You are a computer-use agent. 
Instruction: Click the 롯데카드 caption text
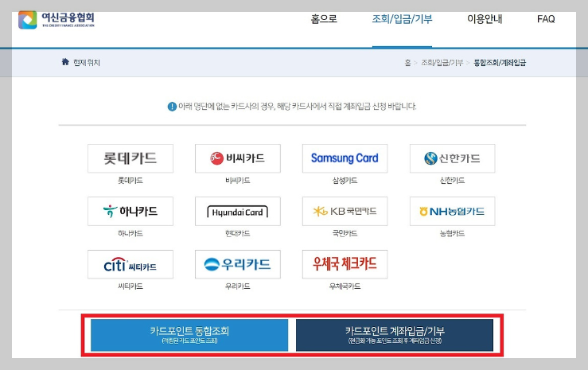130,181
